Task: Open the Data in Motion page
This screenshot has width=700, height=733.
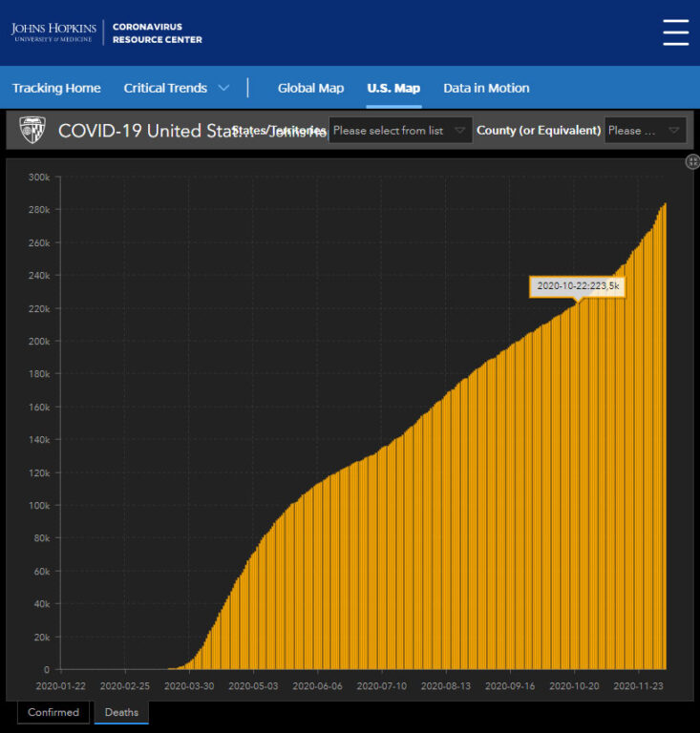Action: 486,88
